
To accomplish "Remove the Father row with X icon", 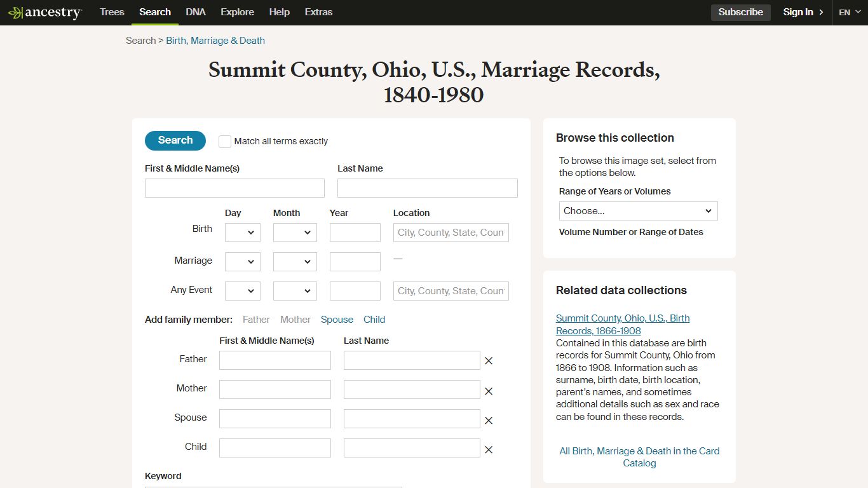I will [489, 361].
